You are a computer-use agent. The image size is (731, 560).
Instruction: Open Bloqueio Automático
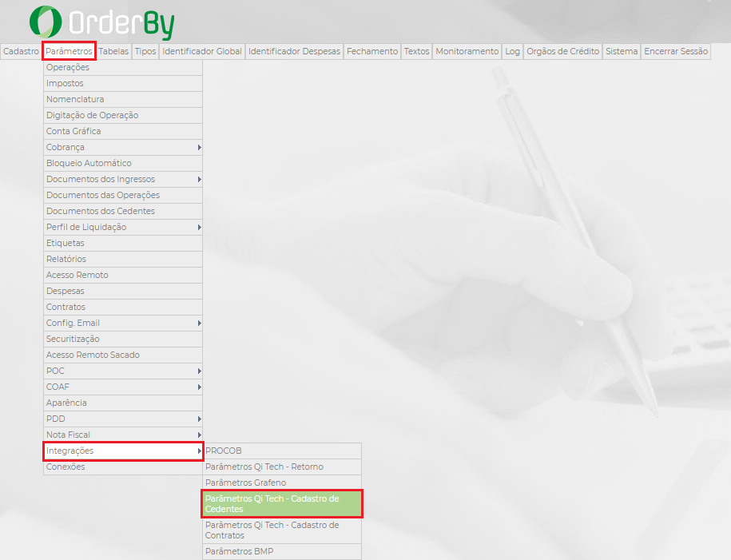pyautogui.click(x=122, y=163)
